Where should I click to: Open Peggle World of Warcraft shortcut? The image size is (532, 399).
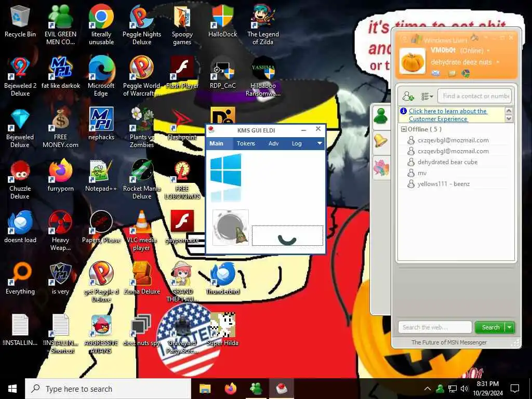coord(142,76)
